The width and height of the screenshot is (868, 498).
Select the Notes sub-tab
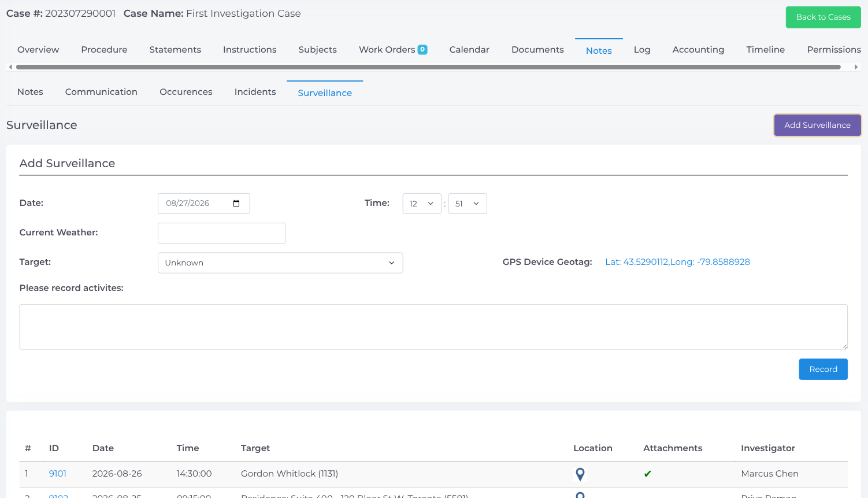tap(30, 92)
